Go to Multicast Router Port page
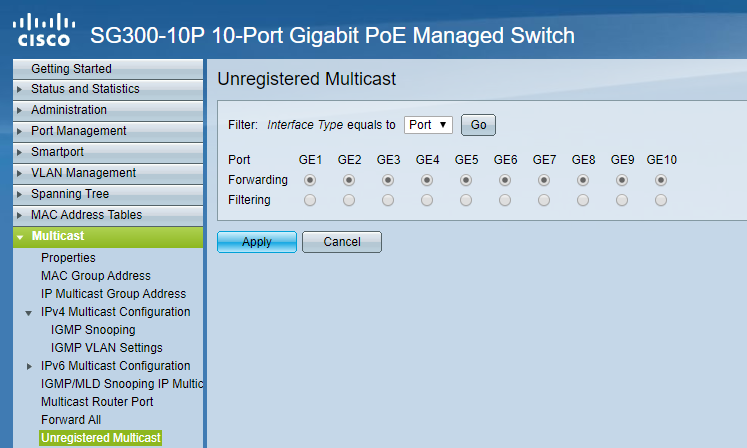Image resolution: width=747 pixels, height=448 pixels. 97,402
